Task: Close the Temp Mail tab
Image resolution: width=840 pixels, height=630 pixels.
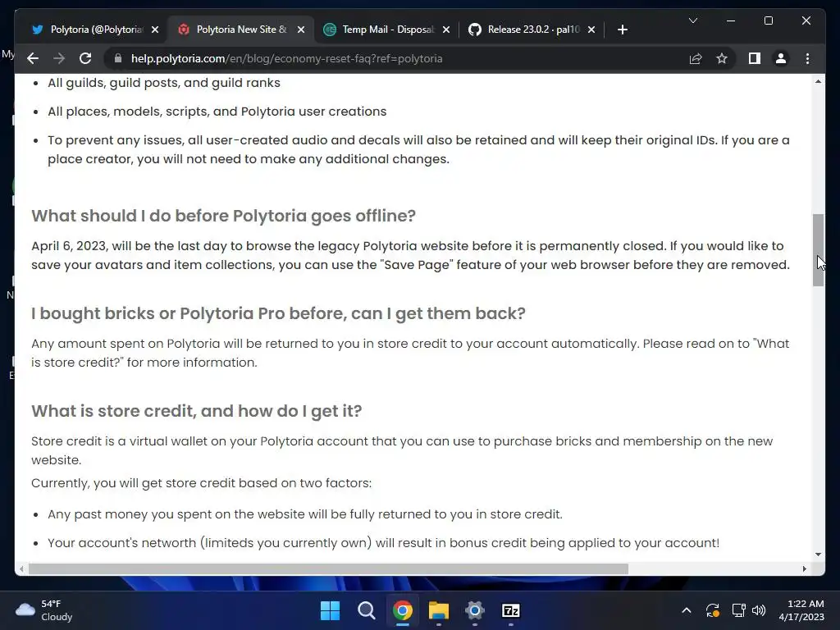Action: point(446,30)
